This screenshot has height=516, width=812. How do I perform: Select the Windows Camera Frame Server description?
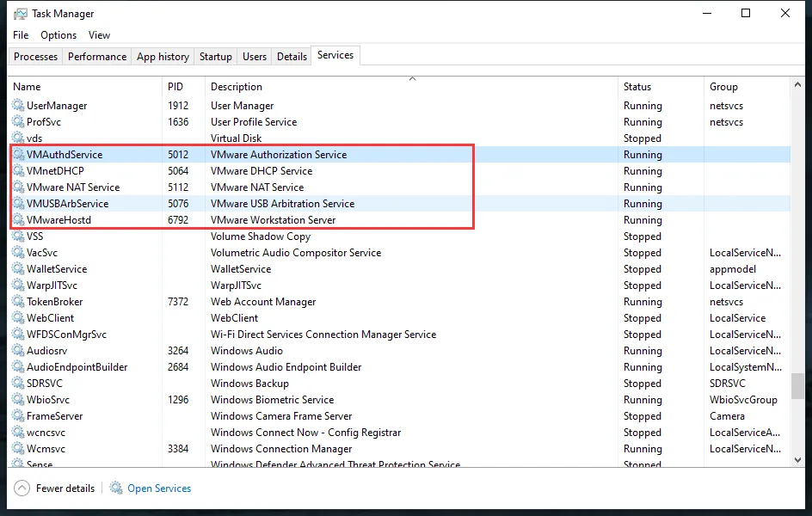(x=281, y=415)
